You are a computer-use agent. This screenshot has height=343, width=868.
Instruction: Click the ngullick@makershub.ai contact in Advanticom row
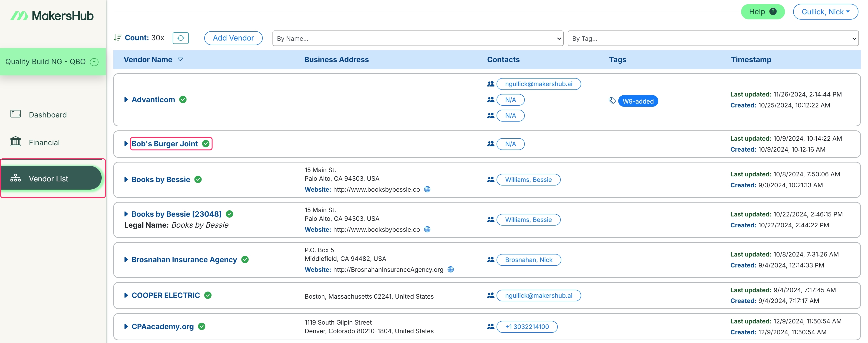[x=538, y=84]
